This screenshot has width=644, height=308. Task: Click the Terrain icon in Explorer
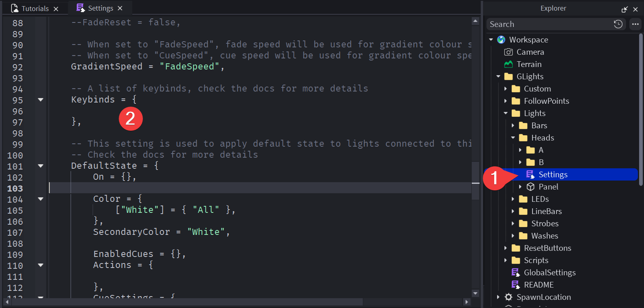point(509,64)
